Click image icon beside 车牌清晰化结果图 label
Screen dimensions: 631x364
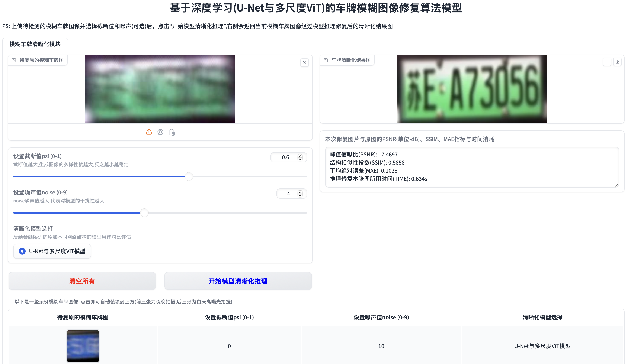click(x=326, y=60)
